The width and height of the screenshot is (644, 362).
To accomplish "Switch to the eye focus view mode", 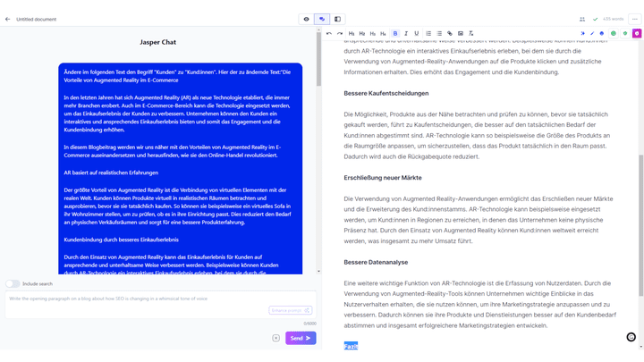I will (x=306, y=19).
